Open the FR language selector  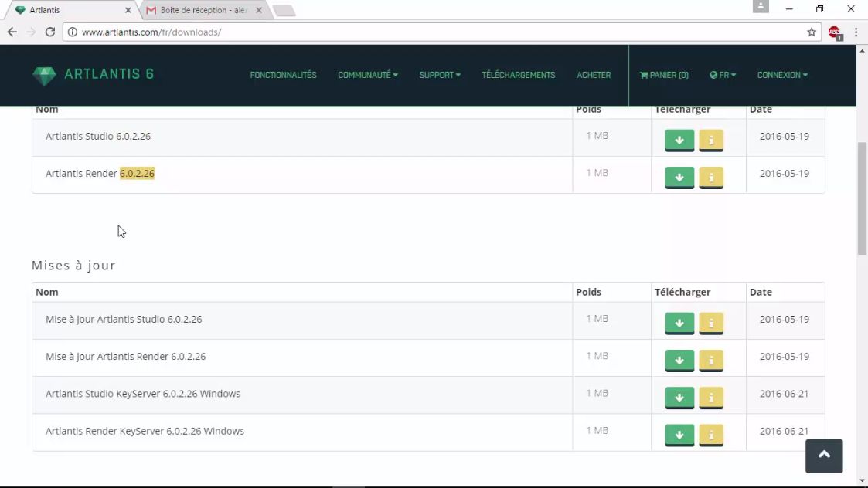coord(723,75)
